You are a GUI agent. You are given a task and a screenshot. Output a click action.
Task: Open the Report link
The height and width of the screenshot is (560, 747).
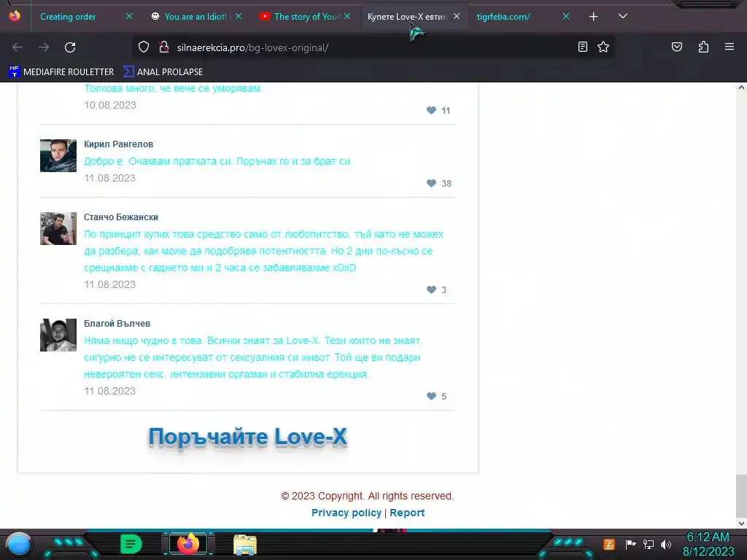tap(407, 513)
